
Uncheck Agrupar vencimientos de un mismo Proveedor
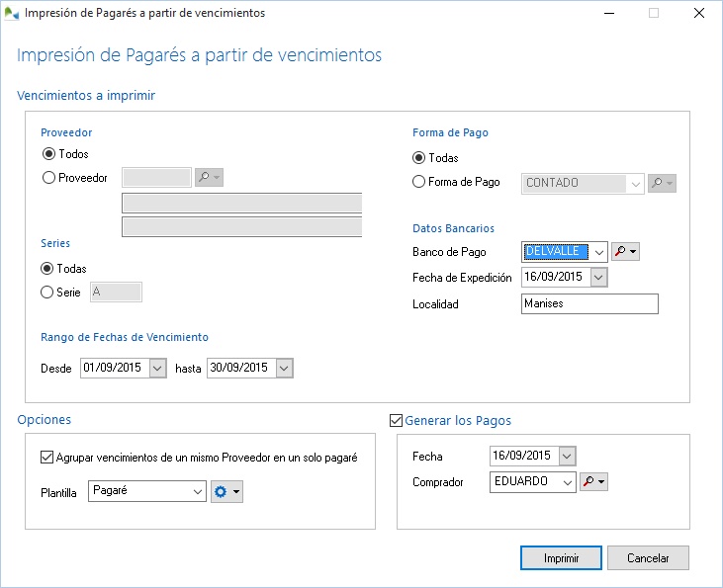(47, 458)
